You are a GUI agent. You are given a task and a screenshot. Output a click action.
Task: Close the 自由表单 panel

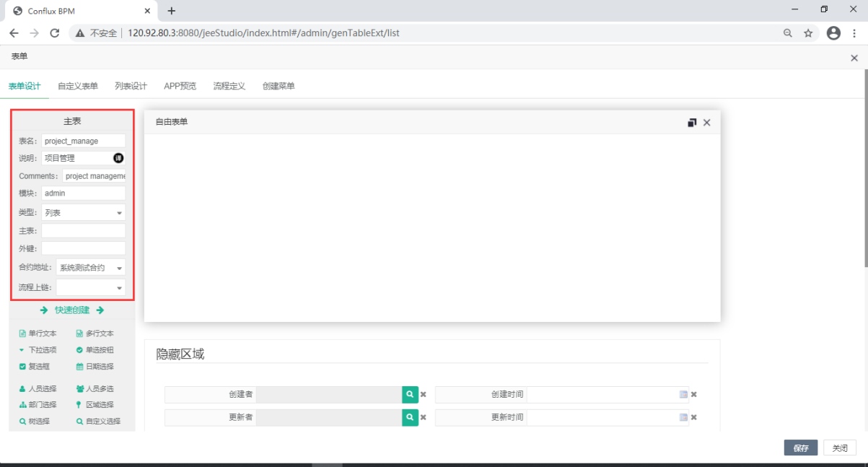coord(707,123)
